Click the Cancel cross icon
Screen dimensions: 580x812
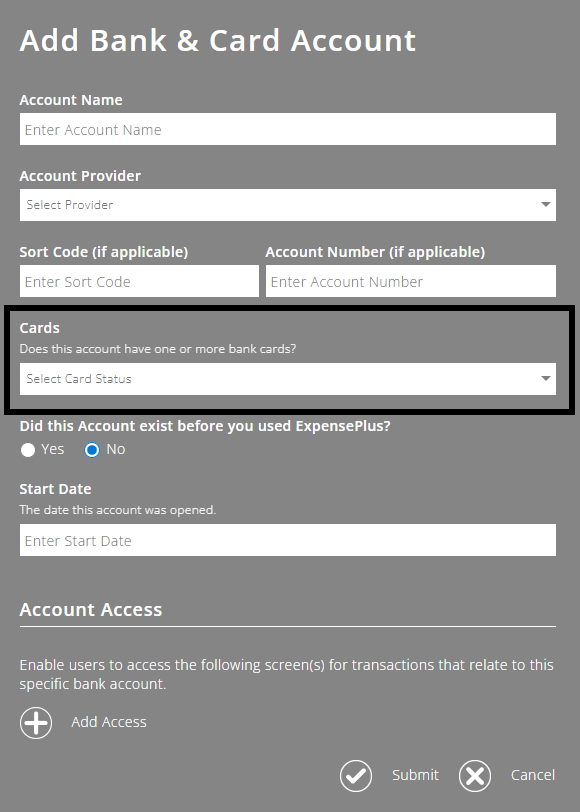click(475, 775)
